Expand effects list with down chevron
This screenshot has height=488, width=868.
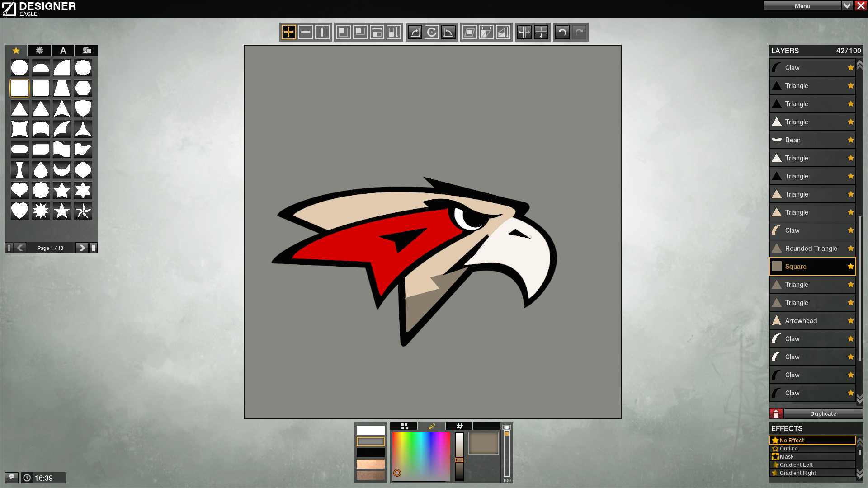pos(860,473)
